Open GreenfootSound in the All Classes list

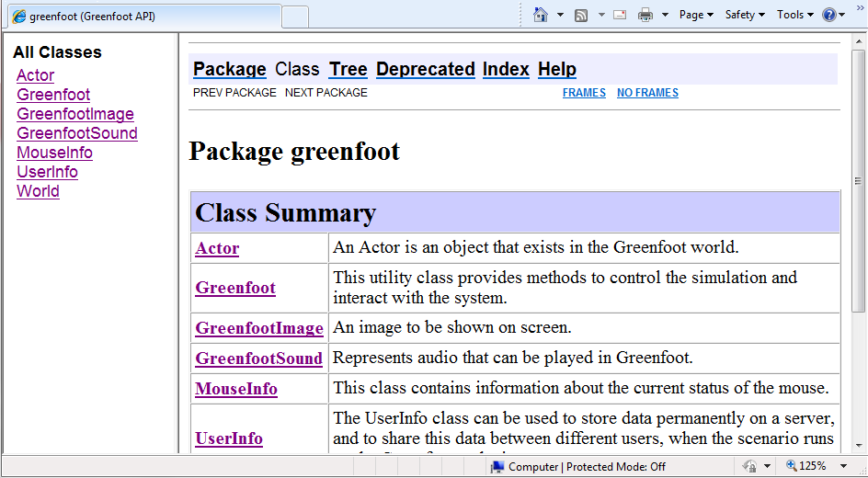[77, 133]
